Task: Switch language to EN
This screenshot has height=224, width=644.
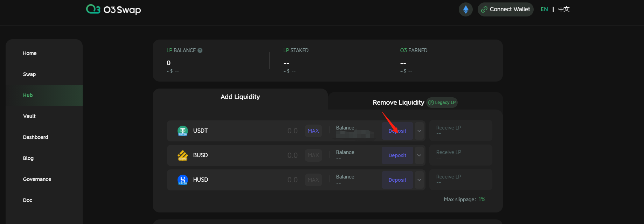Action: 544,9
